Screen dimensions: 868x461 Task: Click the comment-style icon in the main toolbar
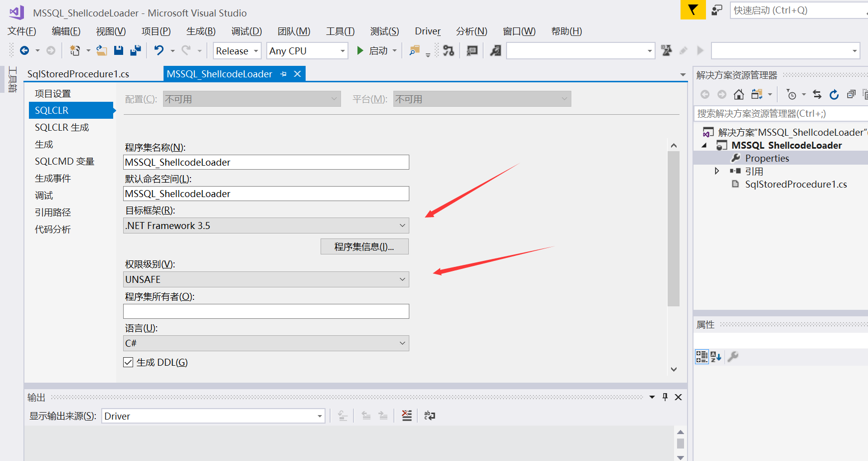pyautogui.click(x=472, y=50)
